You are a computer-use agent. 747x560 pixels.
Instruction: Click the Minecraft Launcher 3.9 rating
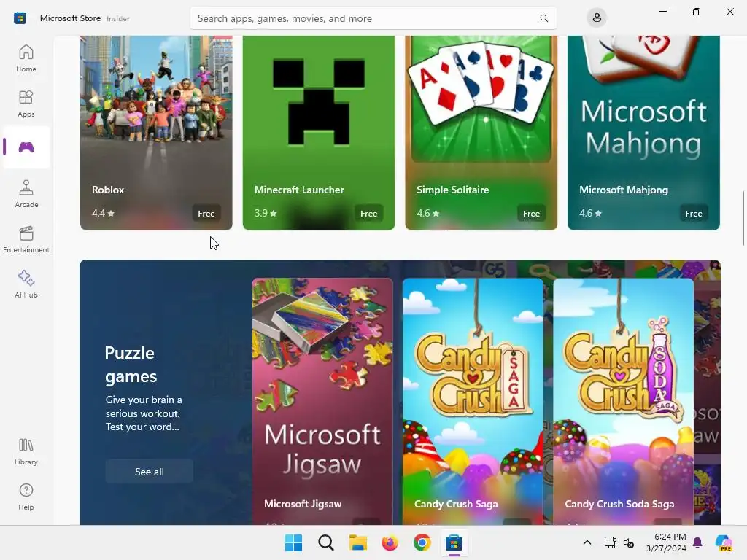(x=266, y=213)
